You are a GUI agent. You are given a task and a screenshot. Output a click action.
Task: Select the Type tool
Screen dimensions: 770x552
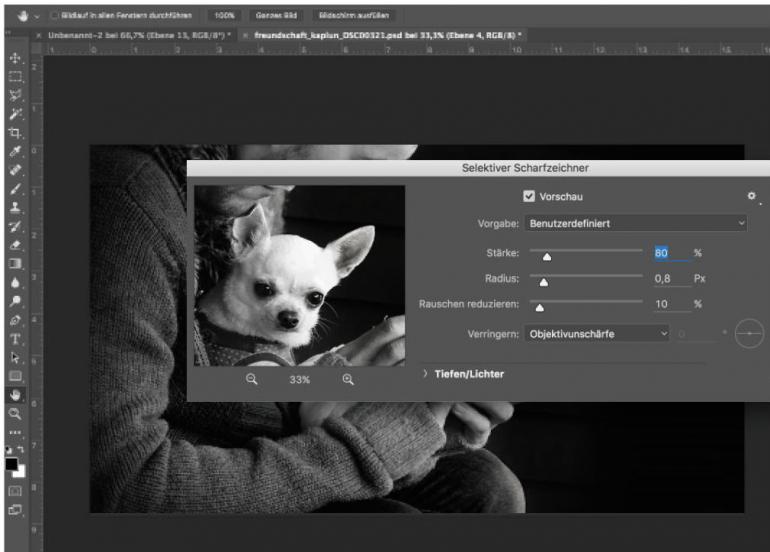[x=15, y=339]
